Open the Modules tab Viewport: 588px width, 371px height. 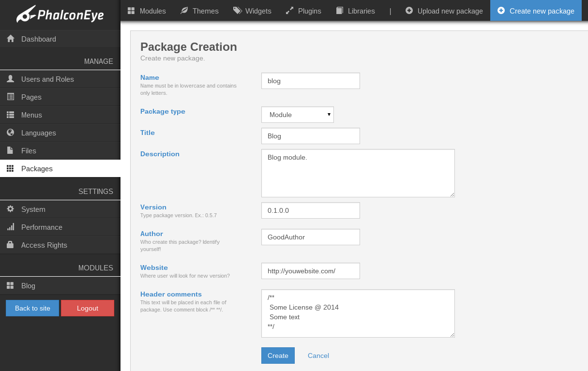pyautogui.click(x=147, y=11)
